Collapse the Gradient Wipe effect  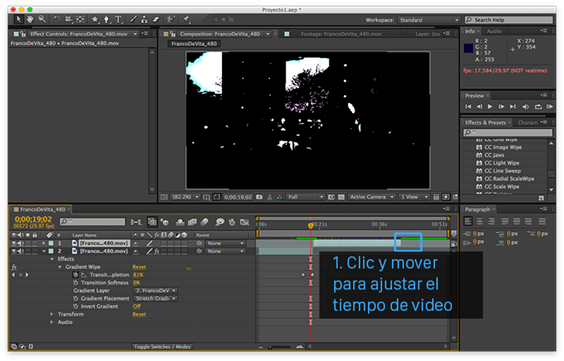tap(60, 267)
